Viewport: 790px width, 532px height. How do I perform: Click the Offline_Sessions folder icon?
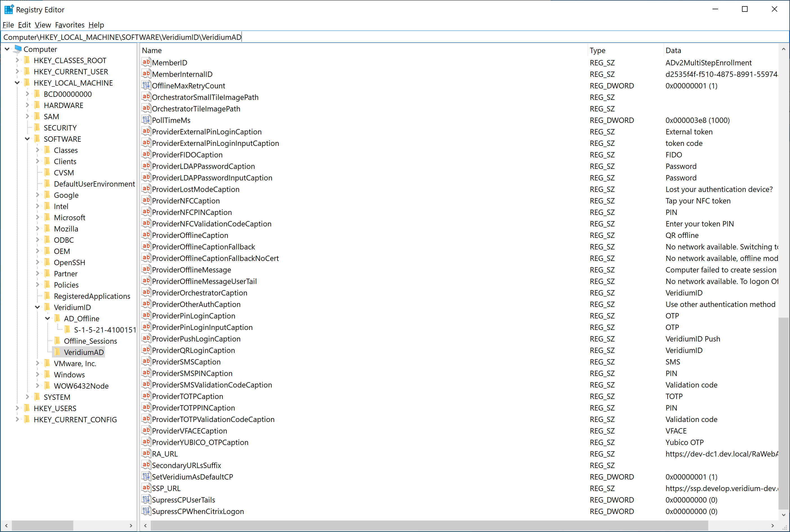tap(57, 341)
